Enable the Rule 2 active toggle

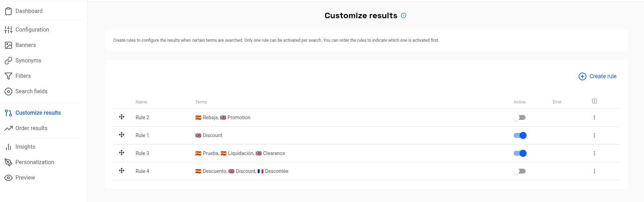tap(520, 117)
